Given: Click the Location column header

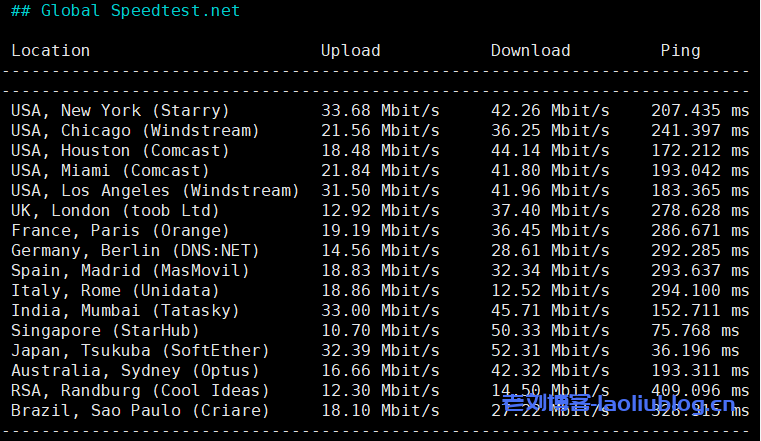Looking at the screenshot, I should (x=50, y=51).
